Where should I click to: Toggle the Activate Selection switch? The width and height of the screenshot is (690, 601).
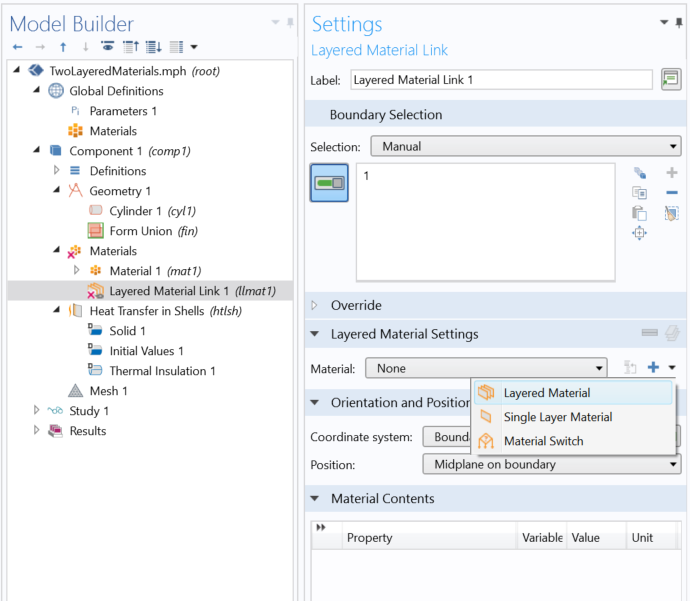[x=329, y=183]
